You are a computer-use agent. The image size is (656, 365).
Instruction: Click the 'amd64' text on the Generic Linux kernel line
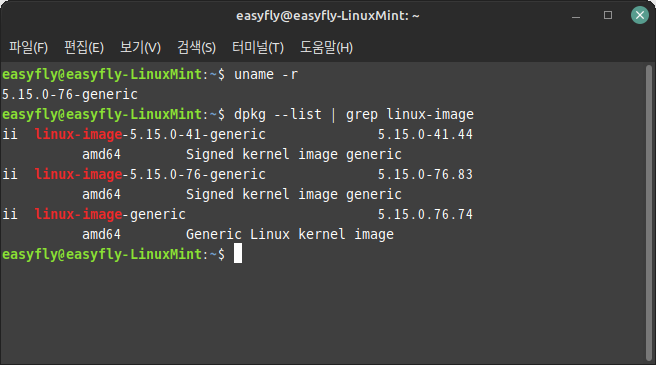101,234
